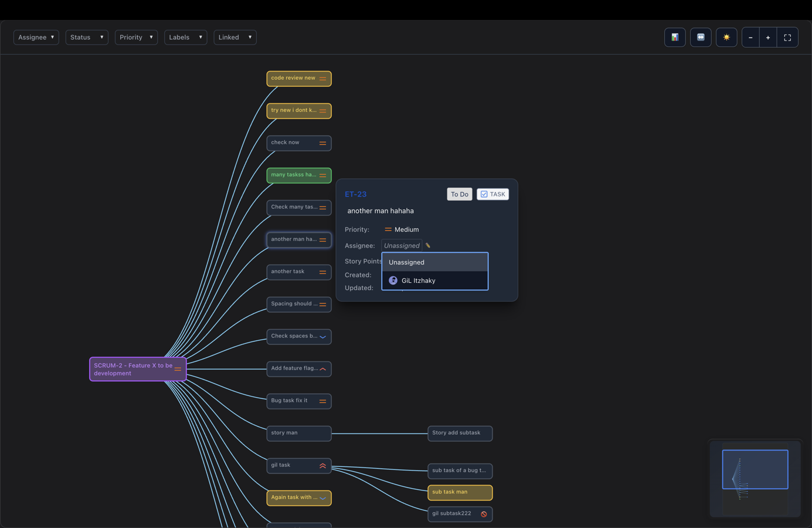This screenshot has height=528, width=812.
Task: Click the blocked icon on gil subtask222
Action: [484, 515]
